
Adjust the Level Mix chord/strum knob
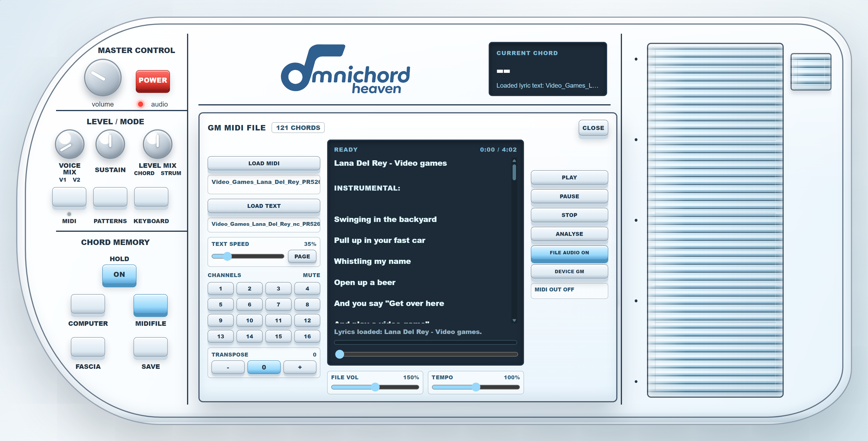(x=157, y=144)
